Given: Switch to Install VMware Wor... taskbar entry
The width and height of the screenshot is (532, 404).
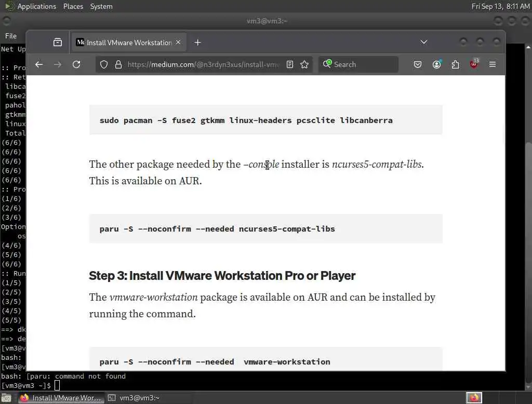Looking at the screenshot, I should click(x=61, y=398).
